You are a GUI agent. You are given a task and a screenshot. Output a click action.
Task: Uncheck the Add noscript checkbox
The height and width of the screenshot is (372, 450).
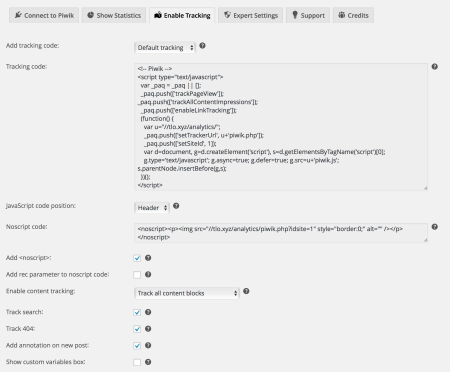(x=137, y=258)
